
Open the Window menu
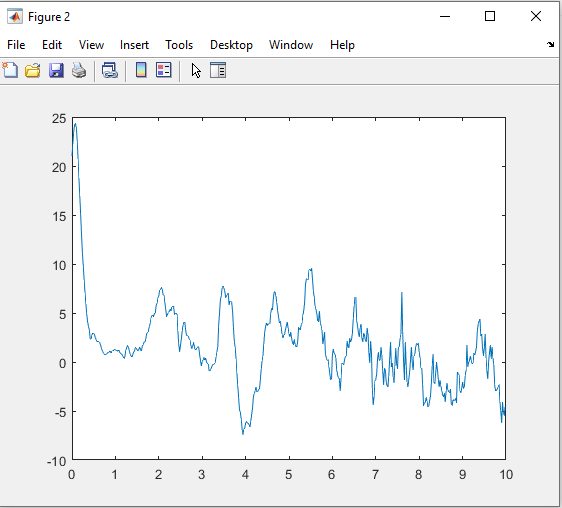[291, 45]
